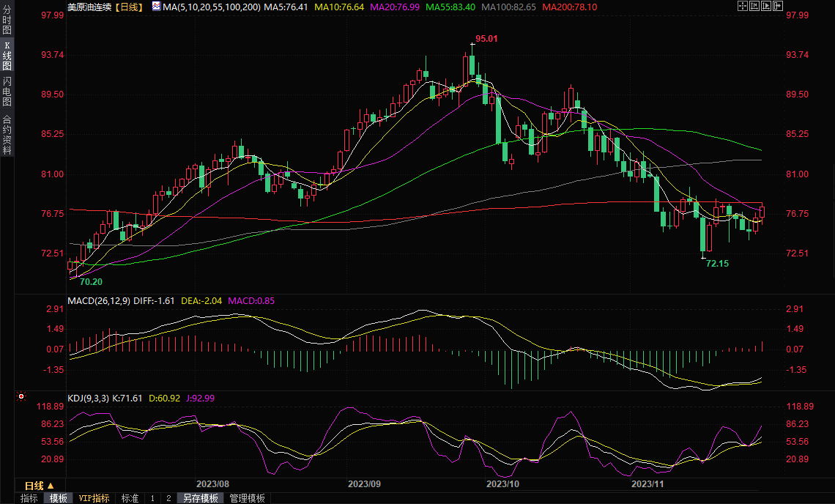The width and height of the screenshot is (835, 504).
Task: Select the K线图 sidebar tab
Action: [x=7, y=55]
